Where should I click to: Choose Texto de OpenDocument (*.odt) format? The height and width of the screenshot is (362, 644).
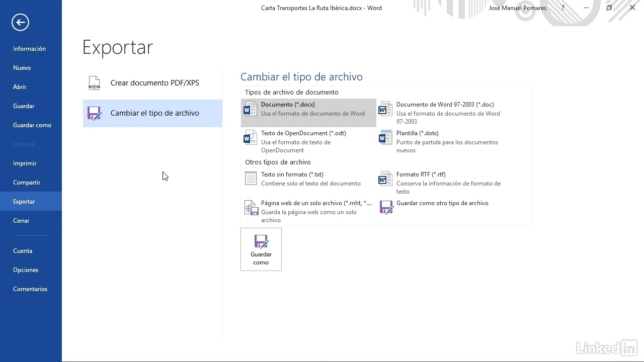point(308,141)
